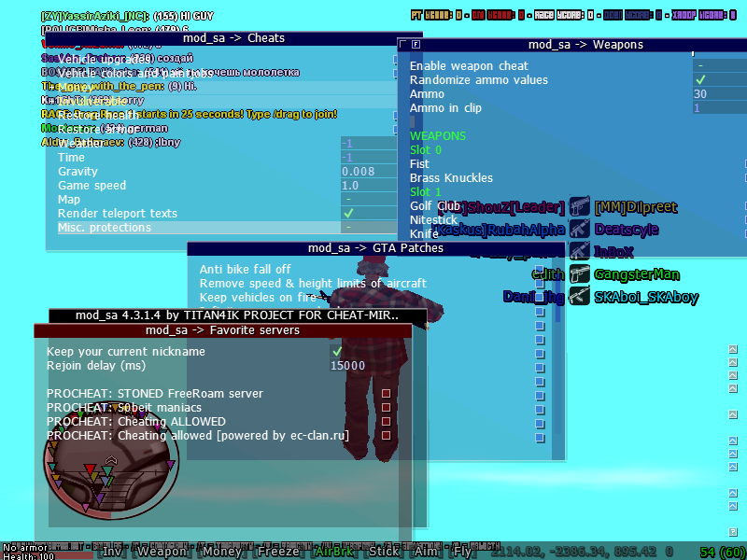Select the Keep vehicles on fire row
This screenshot has height=560, width=747.
pos(371,298)
